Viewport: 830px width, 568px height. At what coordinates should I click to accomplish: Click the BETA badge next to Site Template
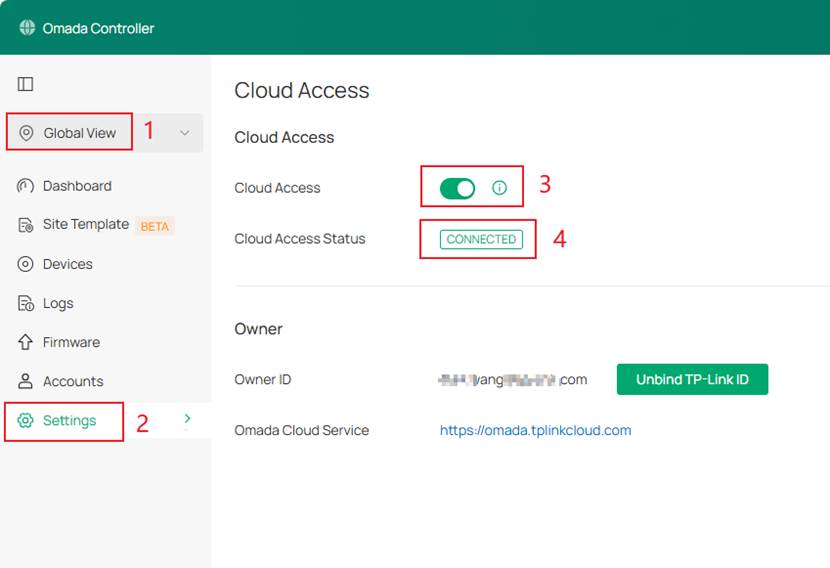[x=155, y=226]
